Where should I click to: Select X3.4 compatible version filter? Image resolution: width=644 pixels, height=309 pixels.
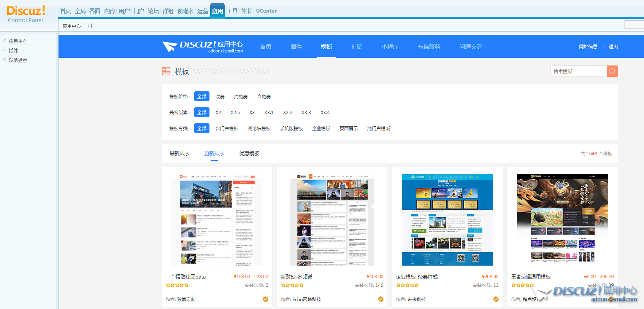tap(325, 113)
